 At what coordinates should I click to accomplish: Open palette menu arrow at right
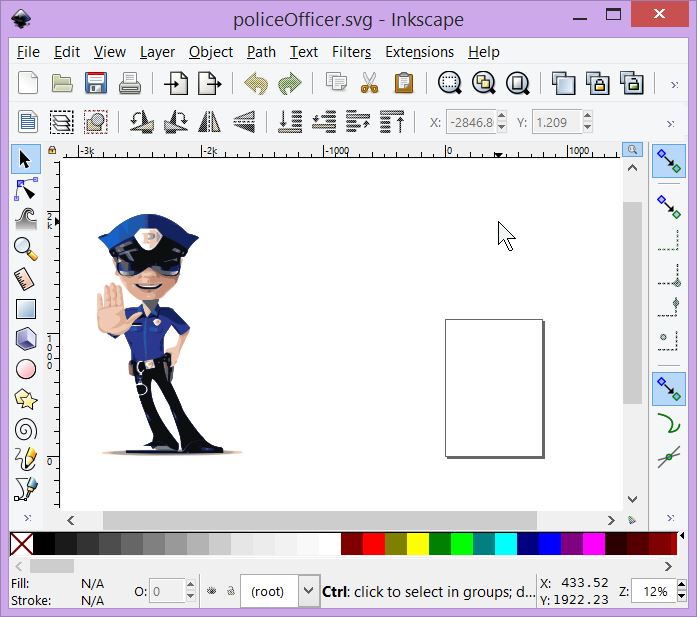(682, 536)
